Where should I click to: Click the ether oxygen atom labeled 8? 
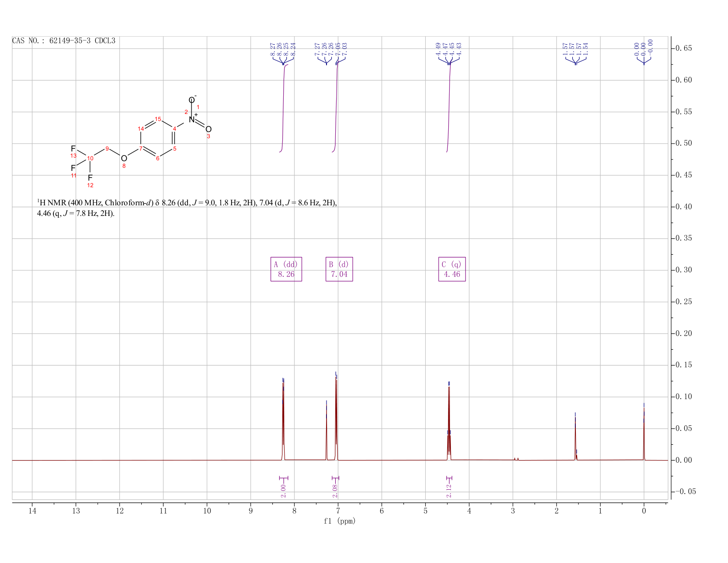(124, 159)
